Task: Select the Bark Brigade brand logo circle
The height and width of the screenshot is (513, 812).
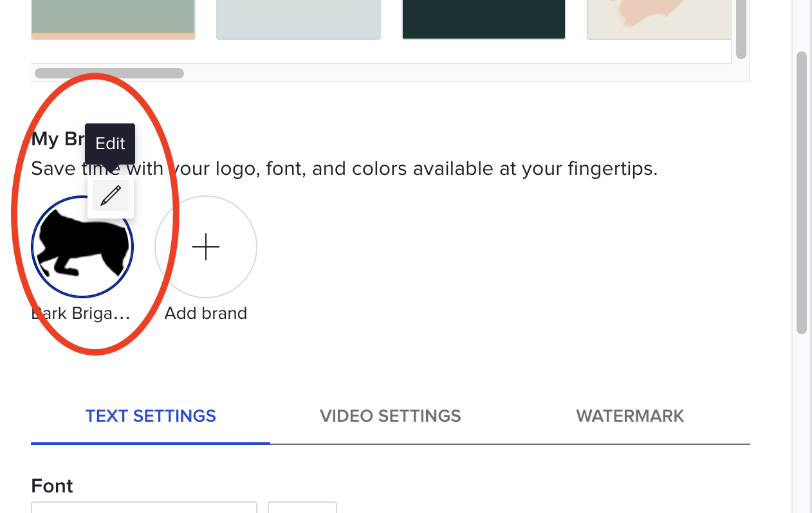Action: click(x=82, y=247)
